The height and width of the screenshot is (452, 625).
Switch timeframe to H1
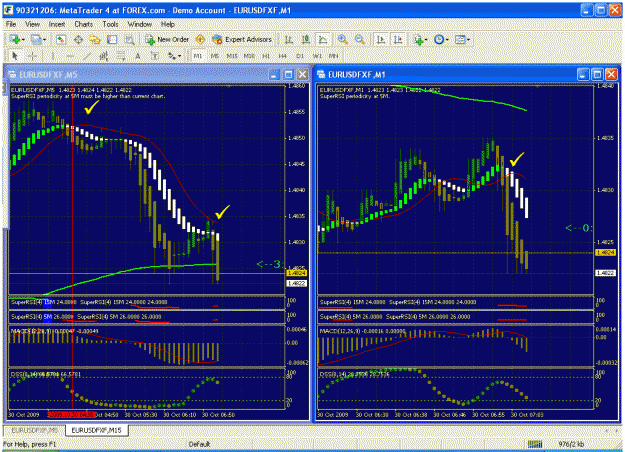[266, 56]
